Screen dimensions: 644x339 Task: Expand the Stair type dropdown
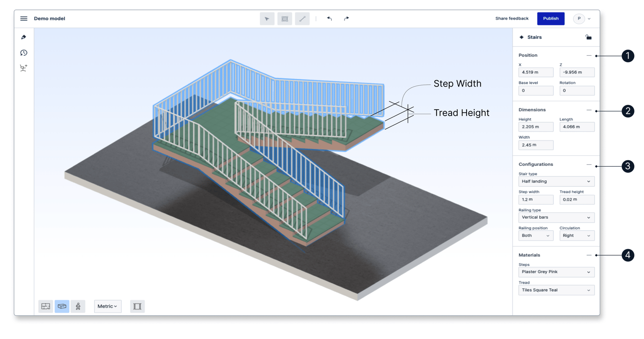[x=556, y=182]
